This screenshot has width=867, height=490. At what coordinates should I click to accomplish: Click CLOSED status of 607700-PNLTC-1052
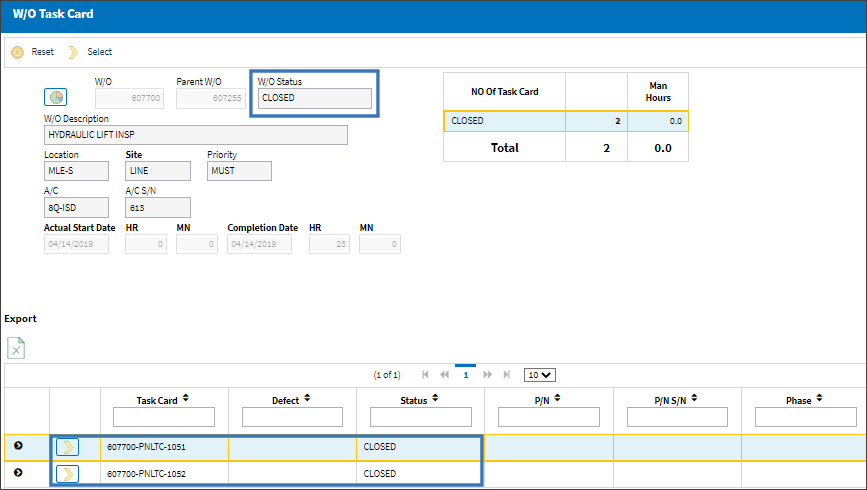point(380,473)
